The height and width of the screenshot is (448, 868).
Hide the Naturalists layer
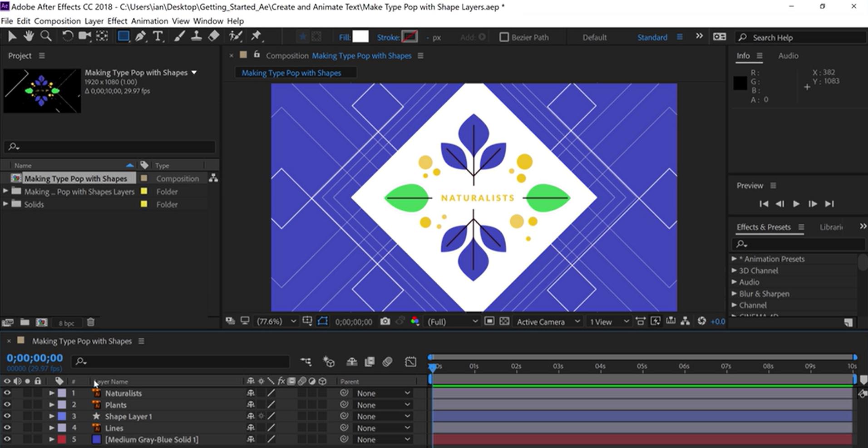(7, 393)
